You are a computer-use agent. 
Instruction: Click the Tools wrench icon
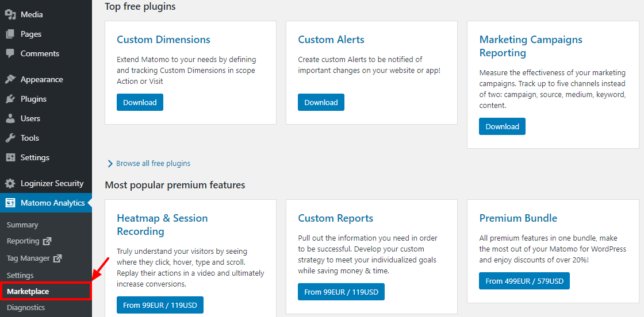[10, 138]
